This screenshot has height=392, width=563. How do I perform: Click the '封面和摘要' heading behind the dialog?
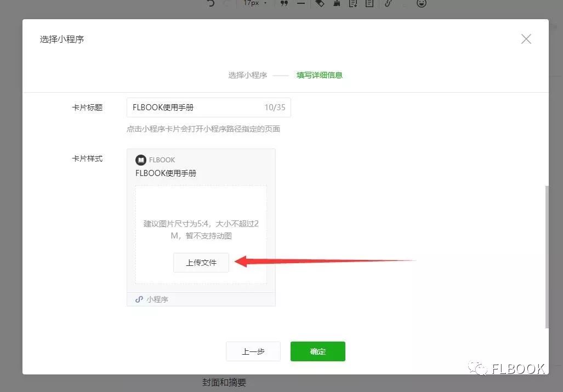[224, 382]
